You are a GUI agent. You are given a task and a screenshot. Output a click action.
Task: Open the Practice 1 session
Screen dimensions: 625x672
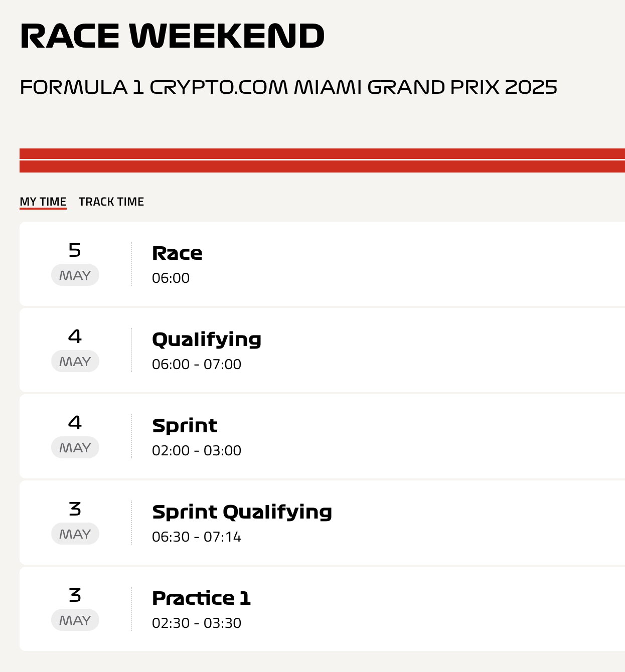pos(322,609)
